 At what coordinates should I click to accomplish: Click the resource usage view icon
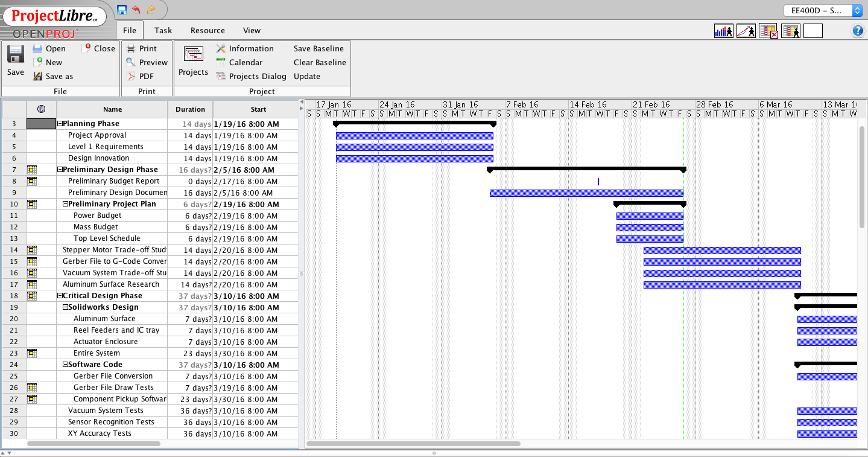point(790,31)
